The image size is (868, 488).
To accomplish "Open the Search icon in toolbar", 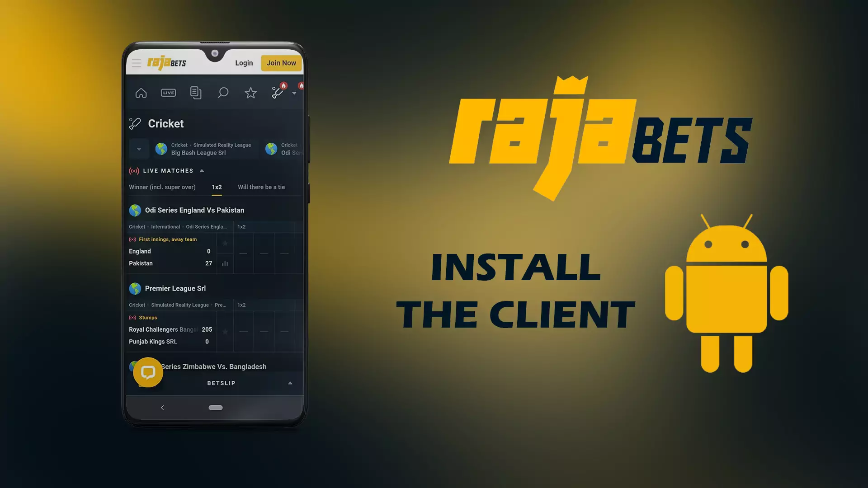I will click(223, 92).
